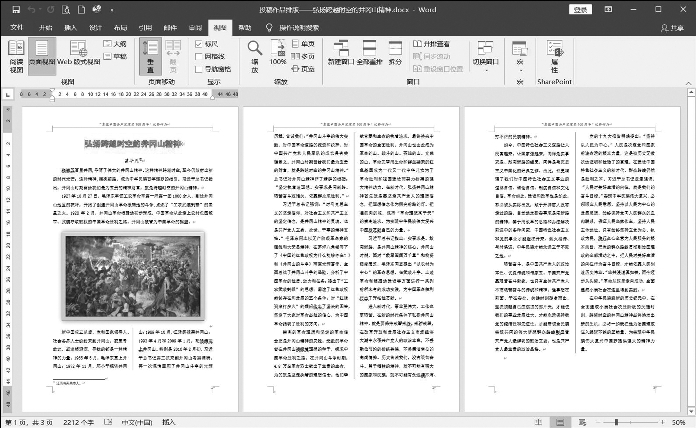Viewport: 696px width, 428px height.
Task: Switch to Web 版式视图 (Web Layout)
Action: [79, 52]
